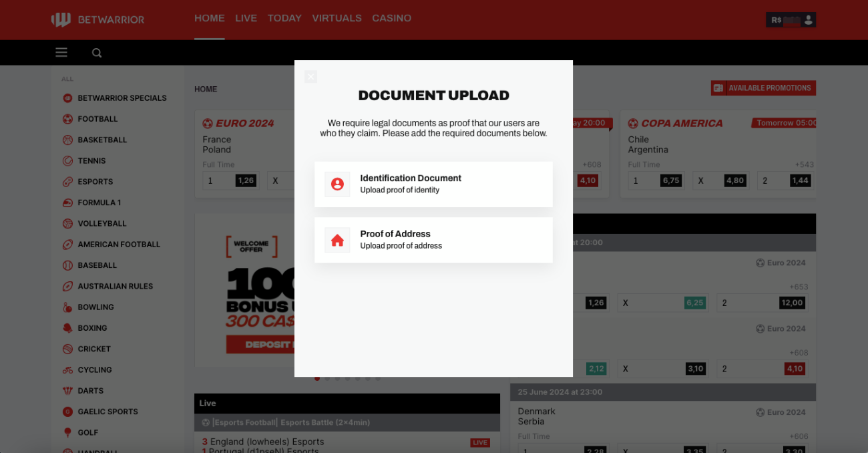Select the 1,26 odds for France
Viewport: 868px width, 453px height.
pyautogui.click(x=246, y=180)
